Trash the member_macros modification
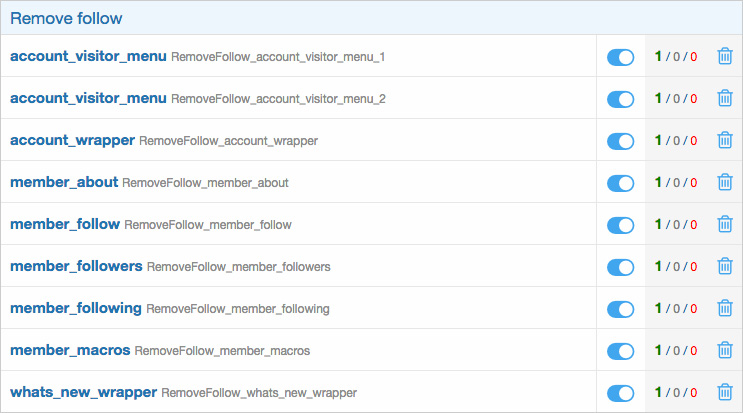This screenshot has height=413, width=743. point(725,351)
